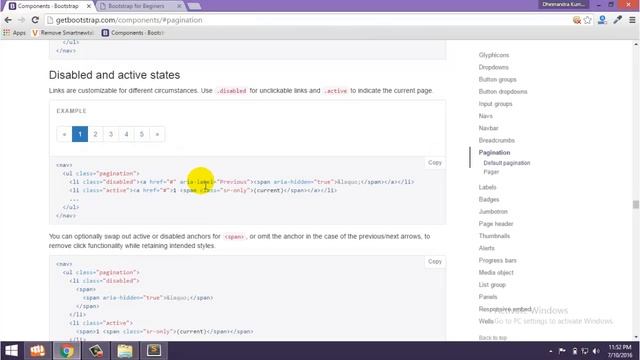This screenshot has width=640, height=360.
Task: Open File Explorer from taskbar
Action: point(125,351)
